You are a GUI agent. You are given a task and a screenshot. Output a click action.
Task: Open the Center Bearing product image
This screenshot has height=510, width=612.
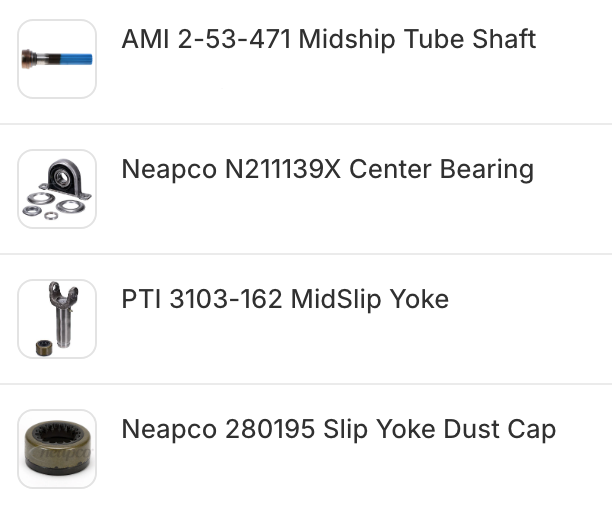(57, 189)
